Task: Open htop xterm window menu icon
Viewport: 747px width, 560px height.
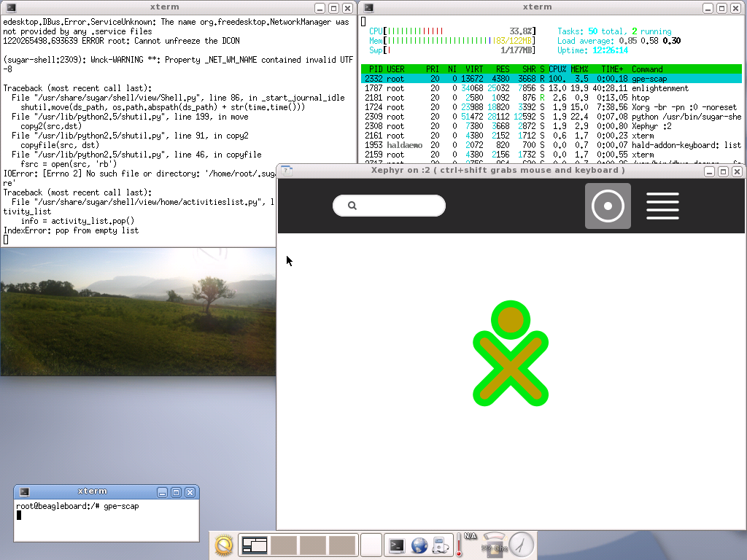Action: 369,7
